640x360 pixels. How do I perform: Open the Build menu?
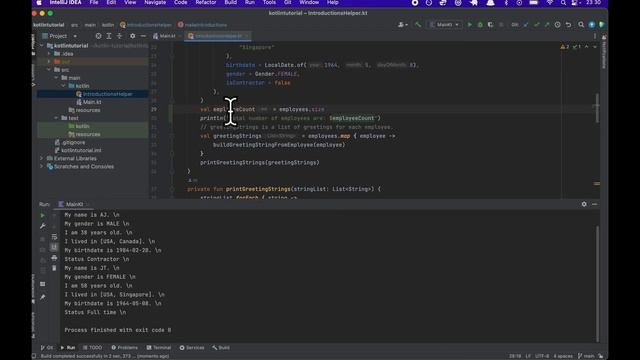click(231, 2)
